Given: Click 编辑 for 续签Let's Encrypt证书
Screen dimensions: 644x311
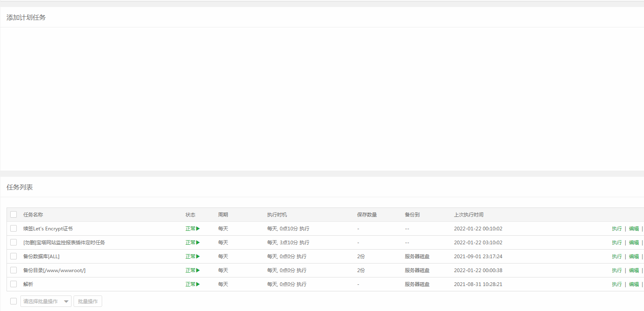Looking at the screenshot, I should [634, 229].
